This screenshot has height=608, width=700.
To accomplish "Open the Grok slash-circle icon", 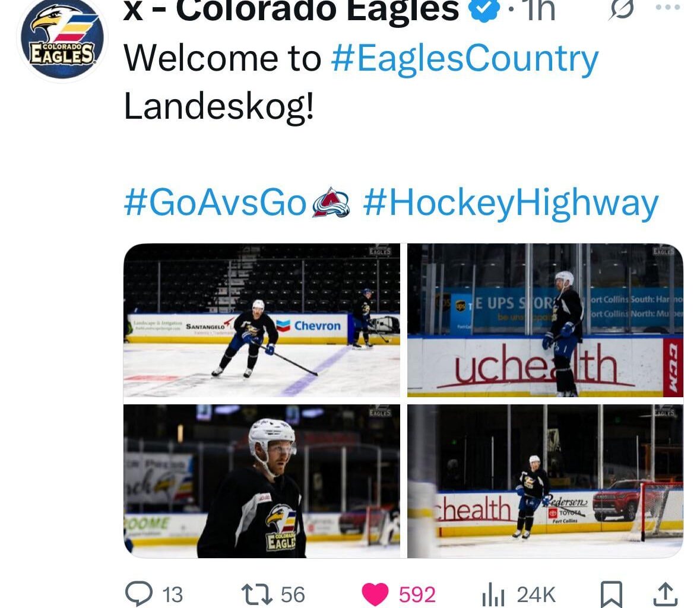I will click(x=621, y=9).
